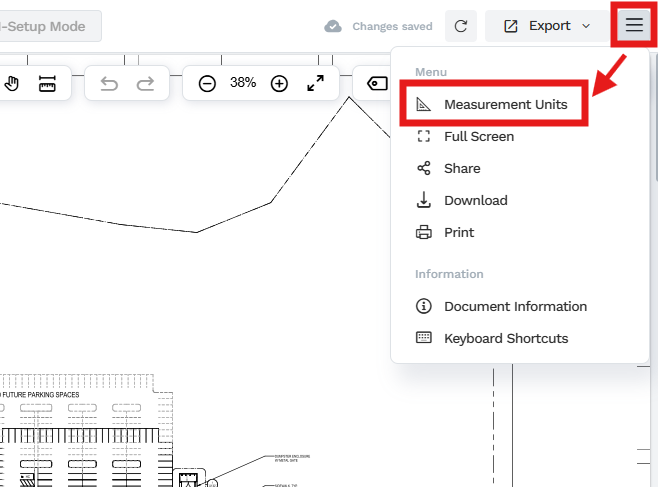
Task: View Keyboard Shortcuts
Action: (x=505, y=338)
